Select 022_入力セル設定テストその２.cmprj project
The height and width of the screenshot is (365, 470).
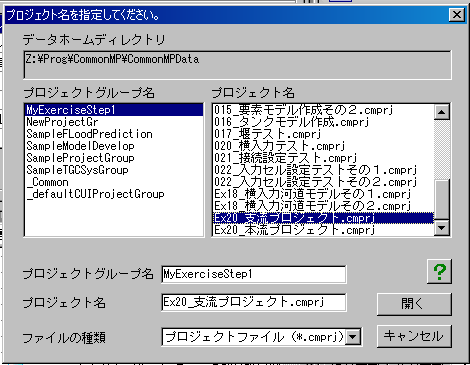(323, 182)
